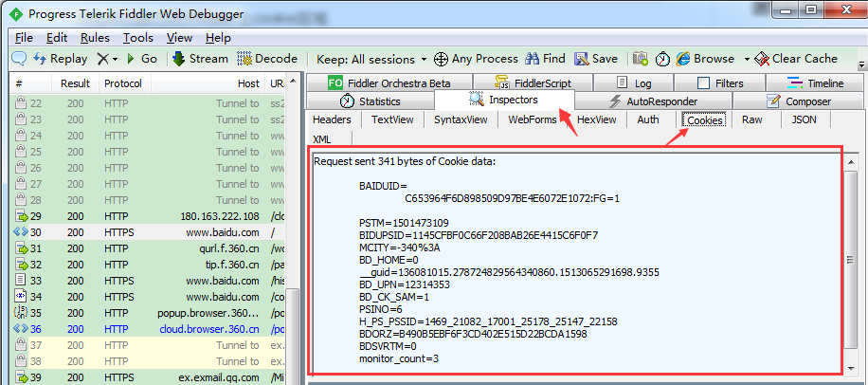
Task: Select the Cookies inspector tab
Action: tap(705, 120)
